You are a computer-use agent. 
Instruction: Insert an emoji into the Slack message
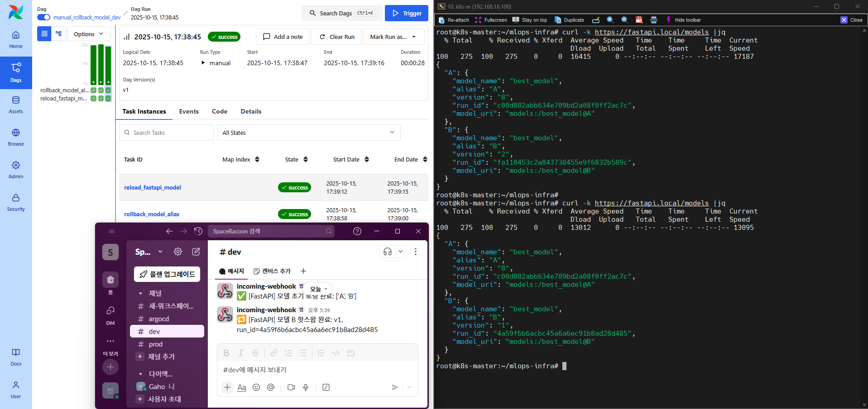[256, 387]
